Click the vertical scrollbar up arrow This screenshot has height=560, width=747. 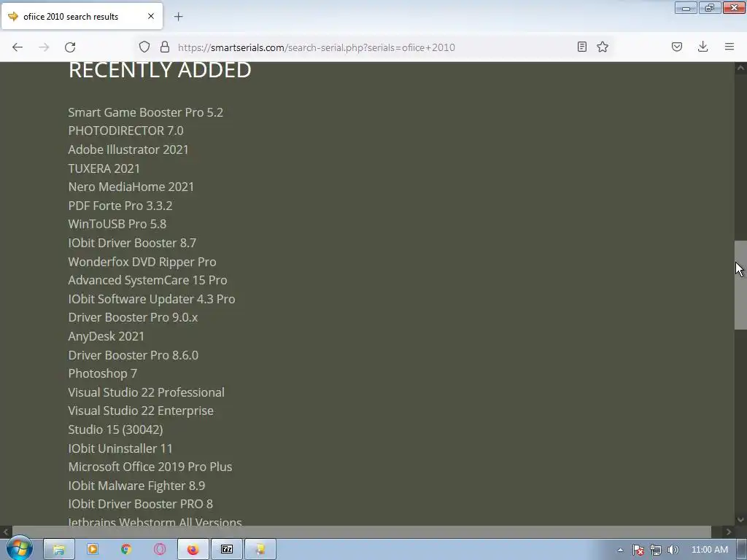pyautogui.click(x=740, y=68)
